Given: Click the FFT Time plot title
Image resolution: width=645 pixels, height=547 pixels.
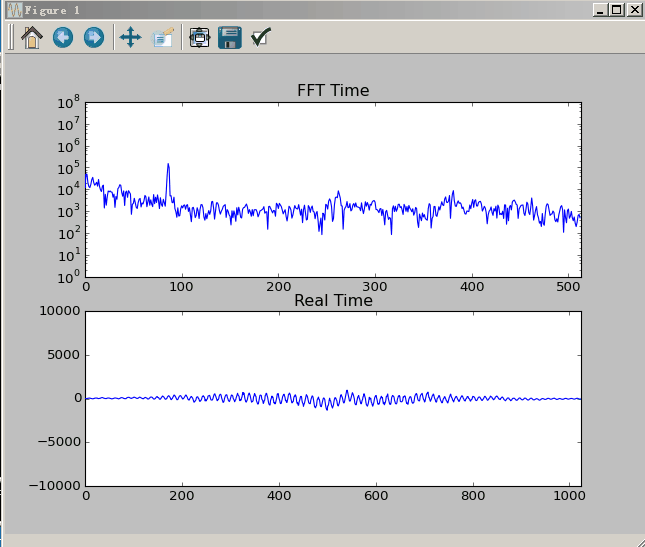Looking at the screenshot, I should [333, 91].
